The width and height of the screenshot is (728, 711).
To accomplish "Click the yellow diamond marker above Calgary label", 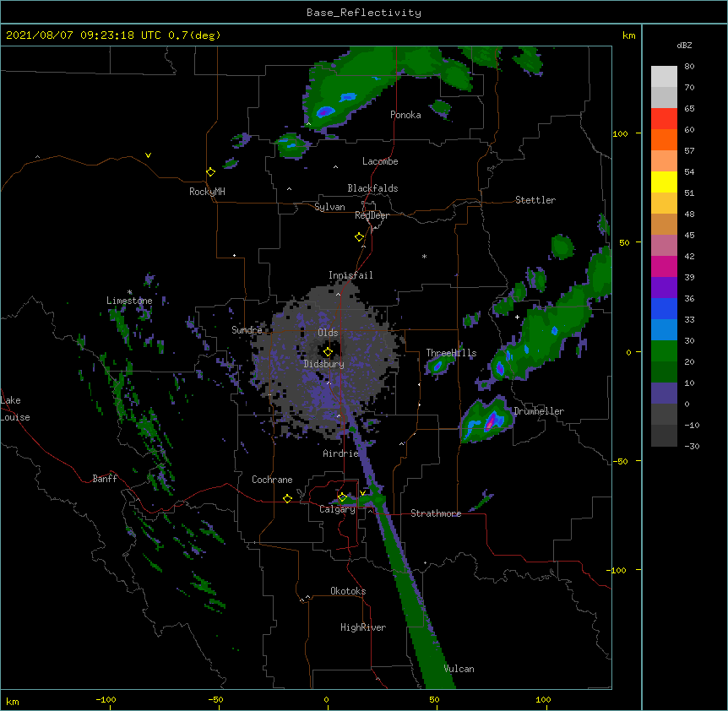I will (x=342, y=497).
